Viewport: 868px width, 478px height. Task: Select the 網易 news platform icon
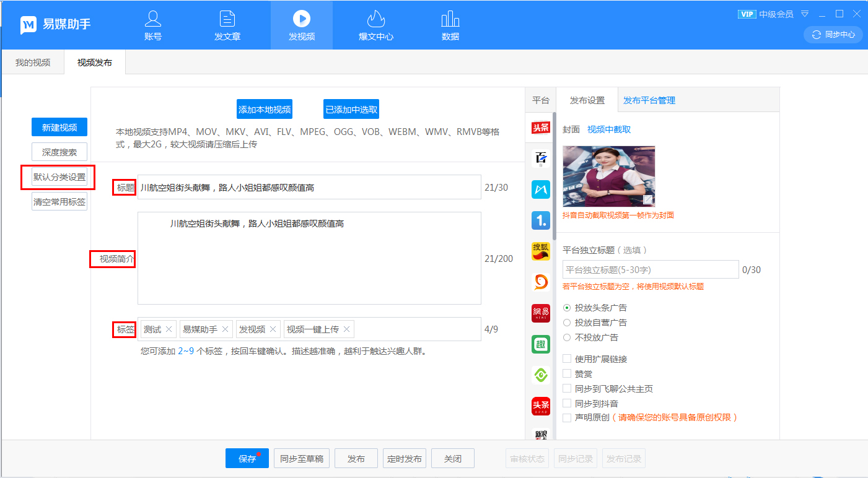click(540, 313)
